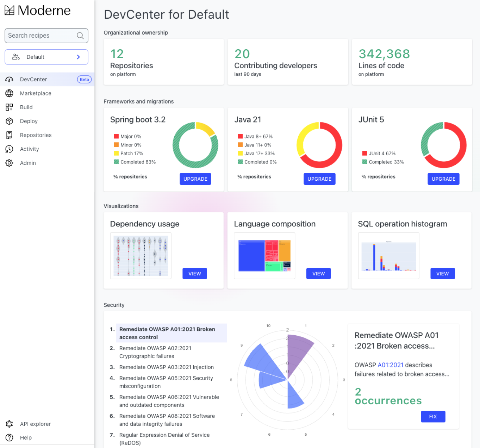Click the Spring boot 3.2 donut chart
Viewport: 480px width, 448px height.
[x=195, y=145]
